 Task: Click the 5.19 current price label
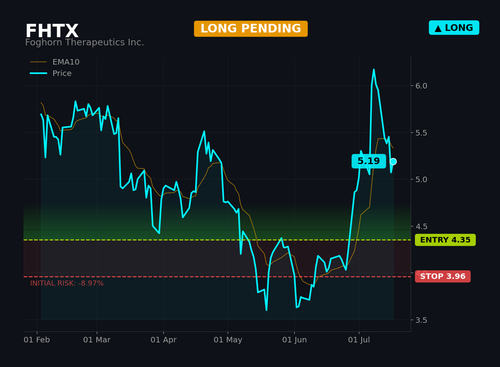369,161
